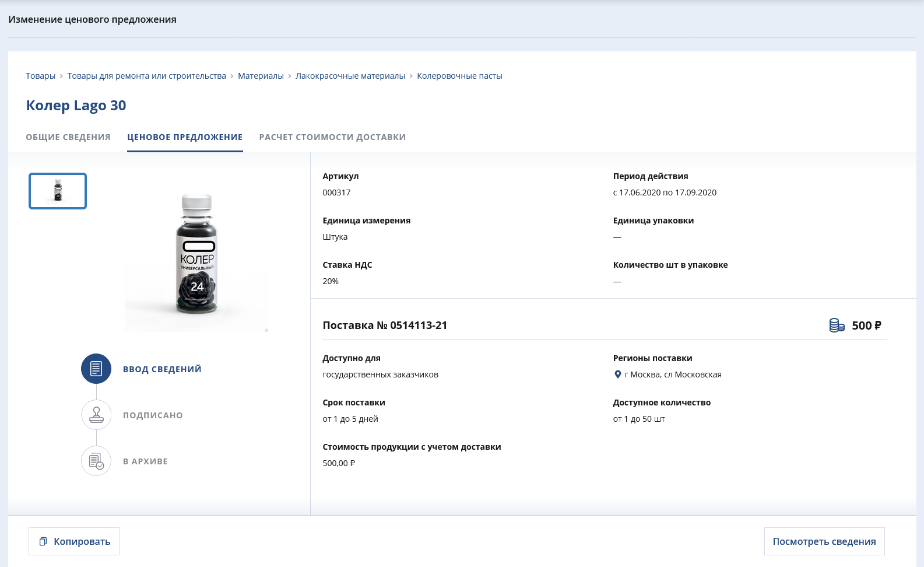The image size is (924, 567).
Task: Click 'Стоимость продукции с учетом доставки' label
Action: click(x=412, y=447)
